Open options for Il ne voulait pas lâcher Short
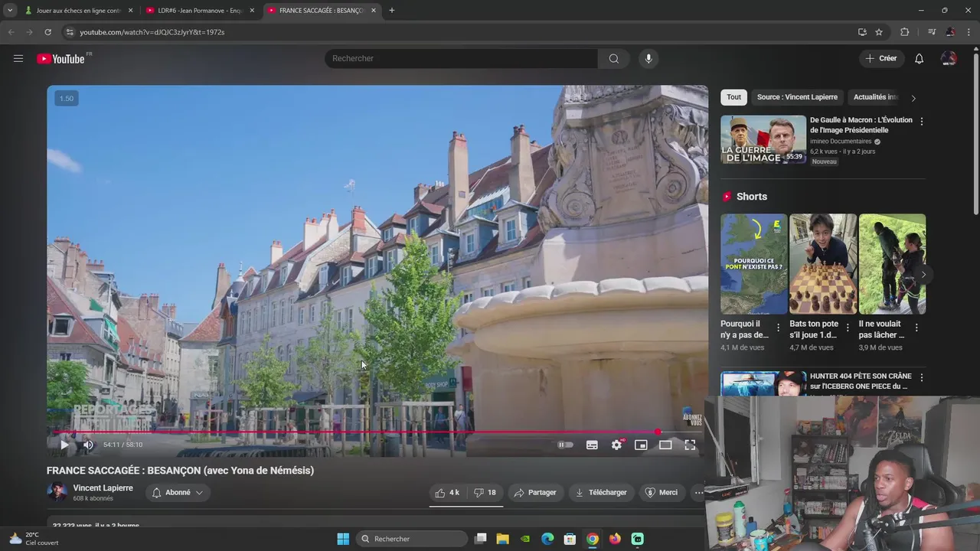Screen dimensions: 980x551 (916, 328)
